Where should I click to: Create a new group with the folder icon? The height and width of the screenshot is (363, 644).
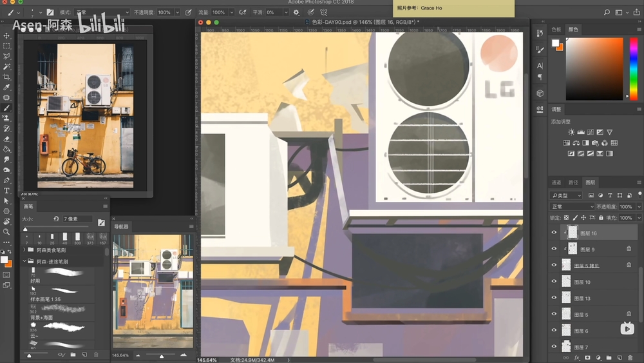[609, 357]
